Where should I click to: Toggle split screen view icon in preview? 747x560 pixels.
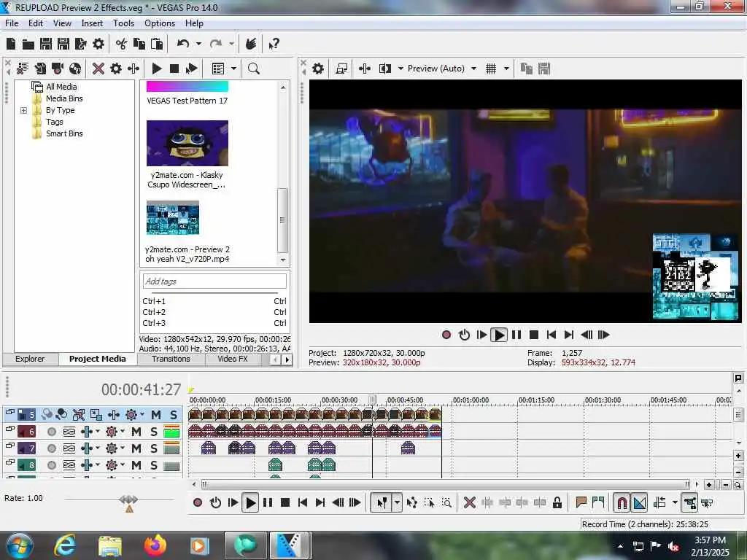[385, 69]
